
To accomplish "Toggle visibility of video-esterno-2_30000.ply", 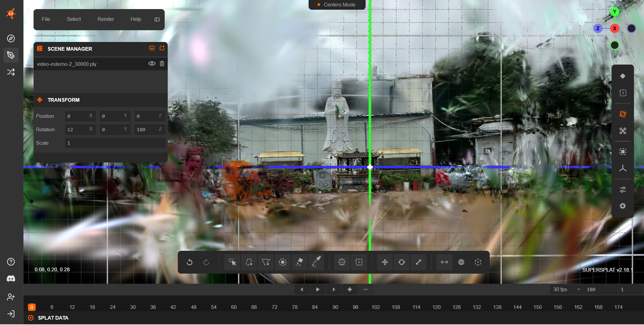I will (x=152, y=64).
